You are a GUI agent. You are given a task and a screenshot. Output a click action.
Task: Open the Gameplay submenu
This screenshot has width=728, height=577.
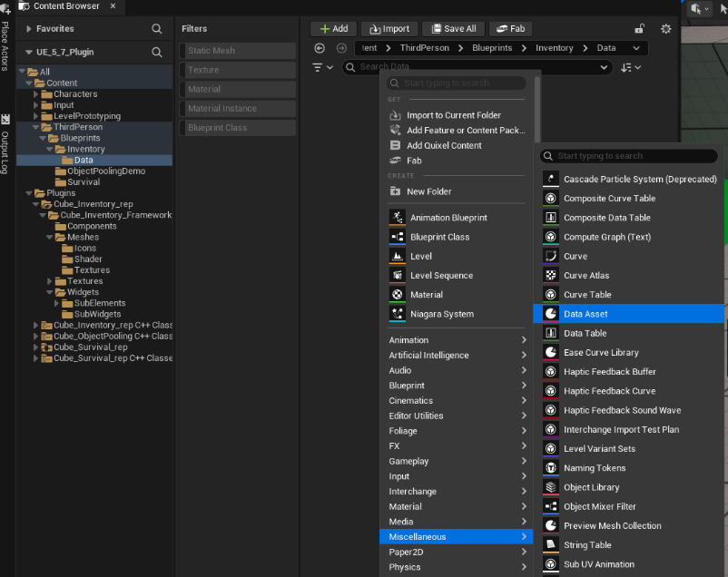(x=456, y=461)
